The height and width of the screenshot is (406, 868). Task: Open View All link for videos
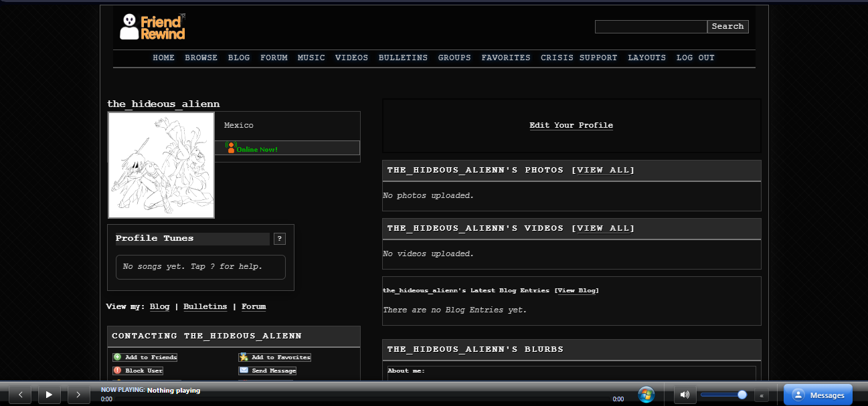(x=603, y=228)
